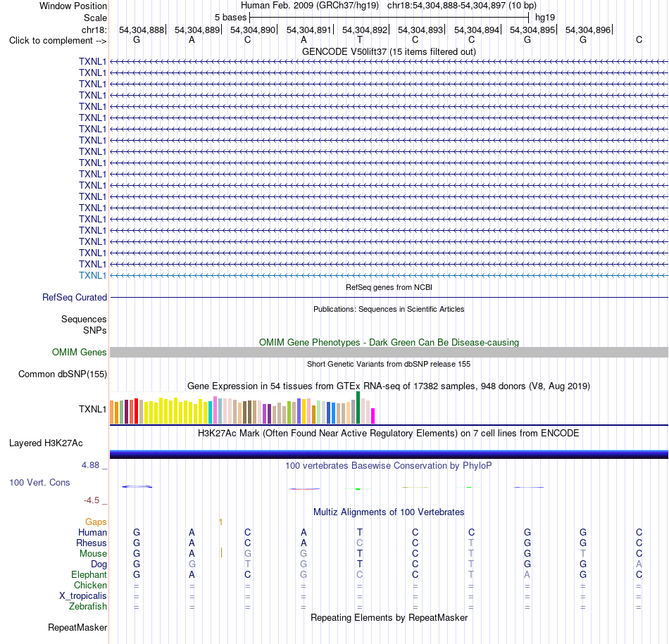The height and width of the screenshot is (644, 669).
Task: Click the SNPs track label
Action: click(95, 331)
